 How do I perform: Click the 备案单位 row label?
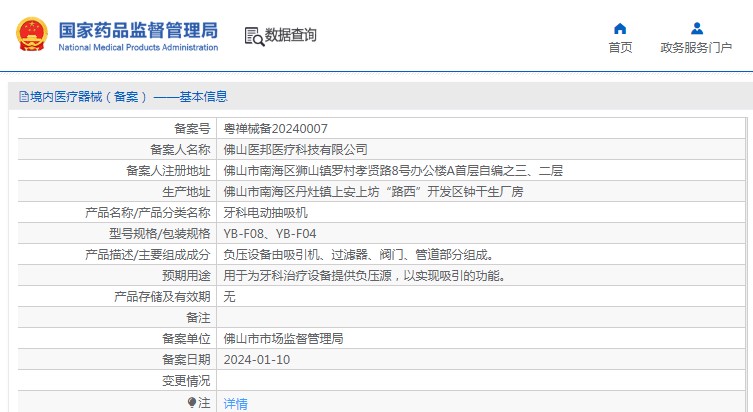[x=186, y=339]
